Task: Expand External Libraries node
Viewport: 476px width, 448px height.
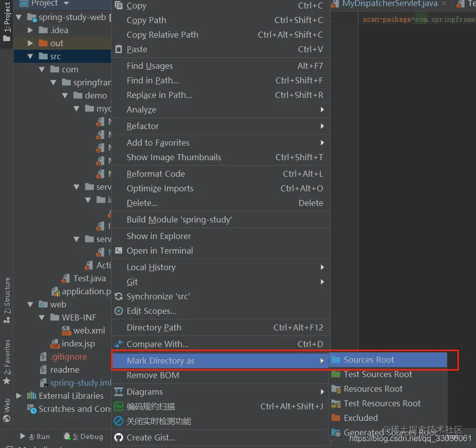Action: tap(19, 396)
